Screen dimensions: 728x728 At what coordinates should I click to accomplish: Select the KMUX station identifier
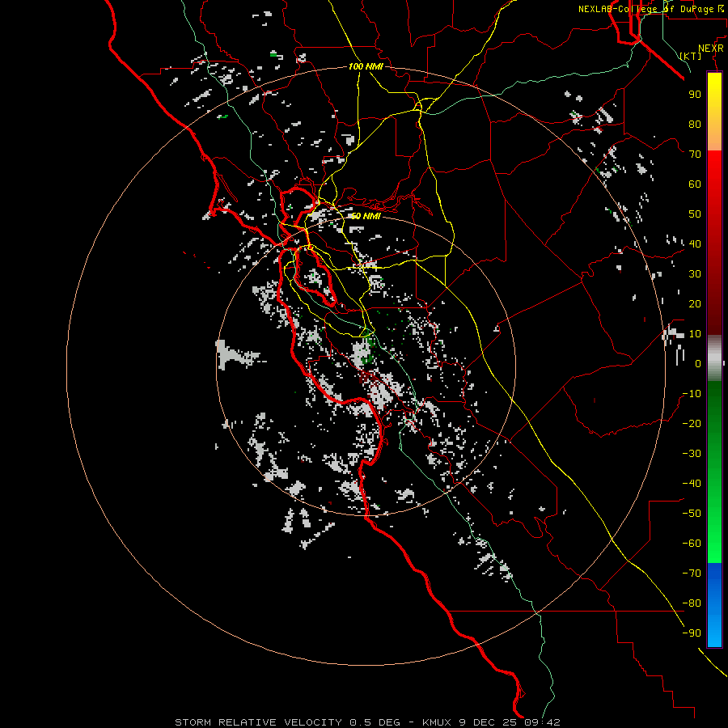tap(437, 722)
